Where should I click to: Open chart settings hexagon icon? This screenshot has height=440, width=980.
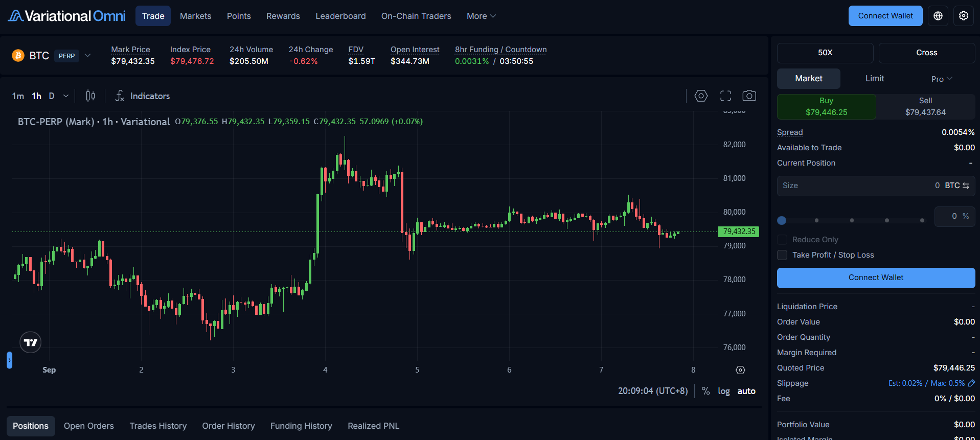click(701, 96)
